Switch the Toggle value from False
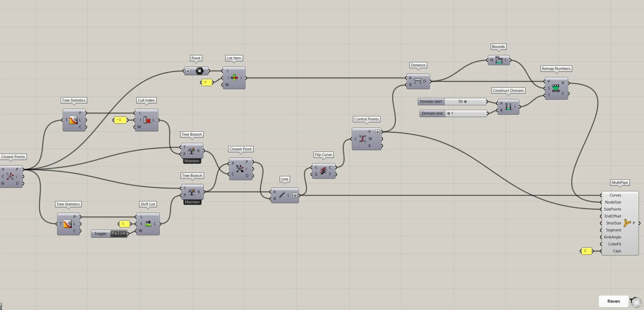The height and width of the screenshot is (310, 644). [x=118, y=234]
